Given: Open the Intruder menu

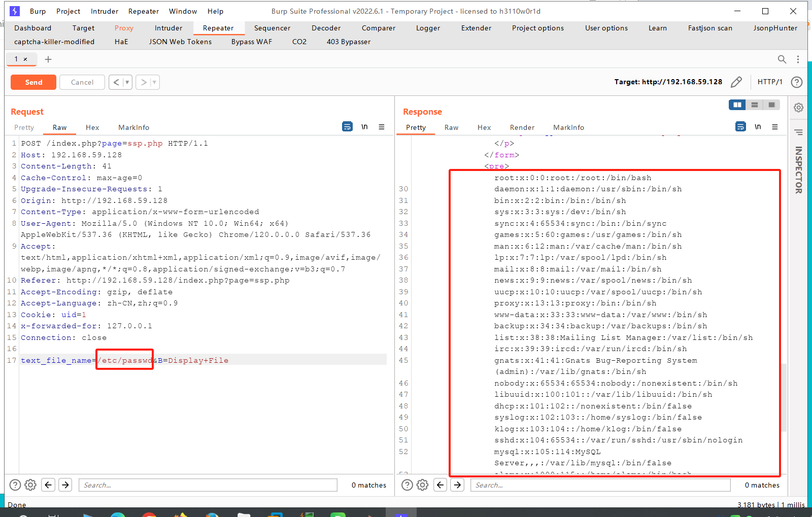Looking at the screenshot, I should pyautogui.click(x=104, y=11).
